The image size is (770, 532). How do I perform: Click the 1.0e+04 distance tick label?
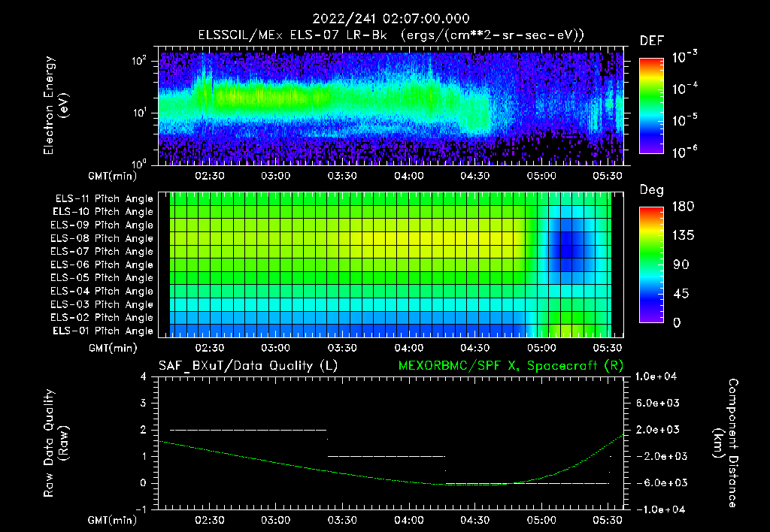[656, 376]
